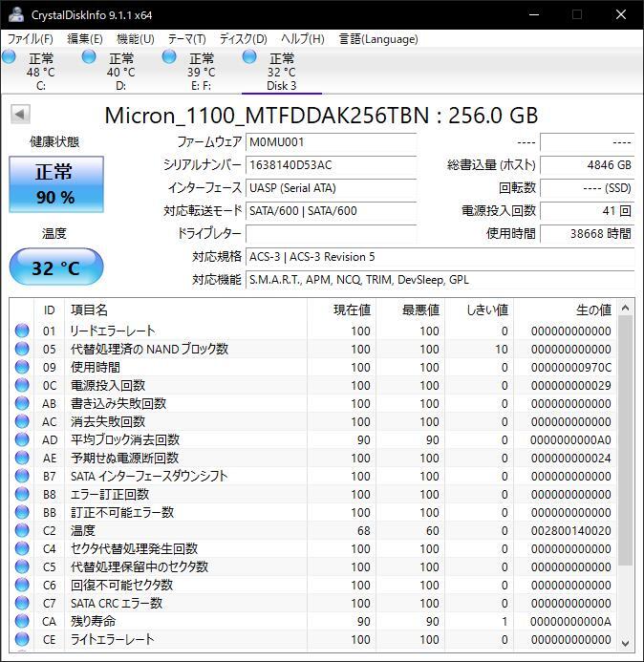
Task: Click status icon for 09 使用時間 row
Action: tap(22, 367)
